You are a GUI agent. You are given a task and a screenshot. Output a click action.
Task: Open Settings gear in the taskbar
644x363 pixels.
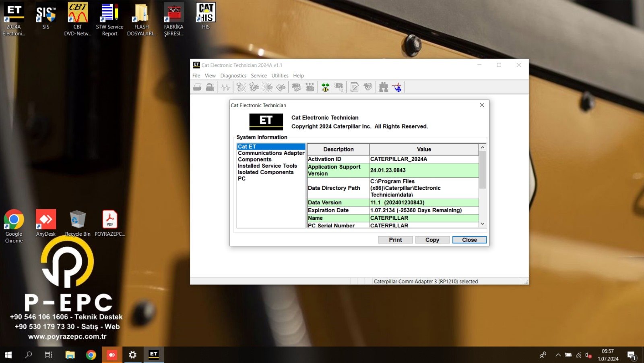132,355
